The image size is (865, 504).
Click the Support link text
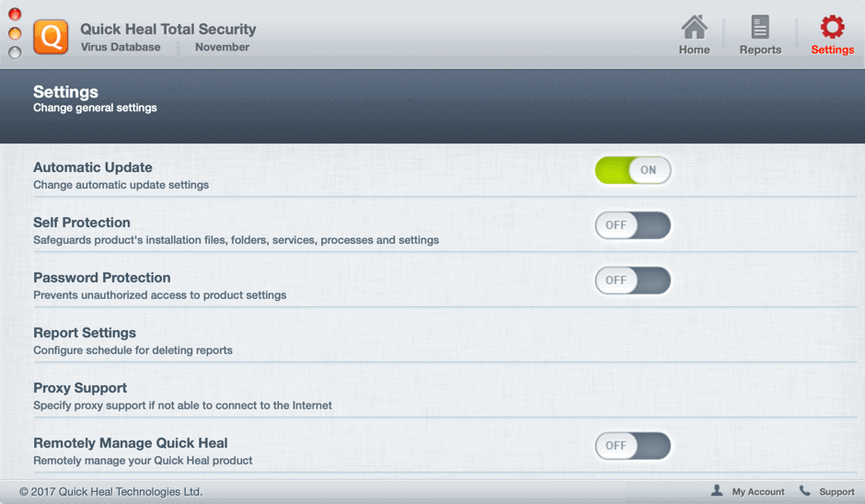point(836,492)
